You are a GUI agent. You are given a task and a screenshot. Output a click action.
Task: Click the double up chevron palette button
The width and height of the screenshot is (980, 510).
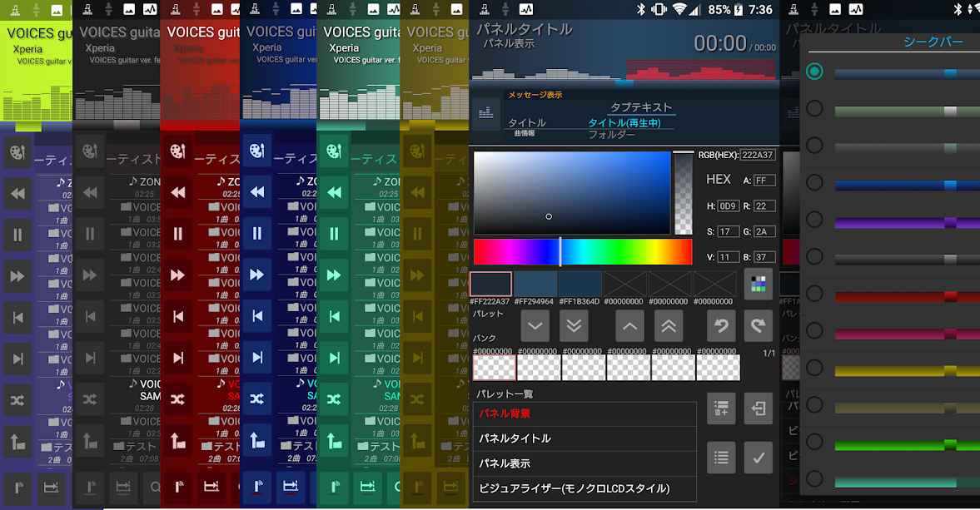point(669,326)
